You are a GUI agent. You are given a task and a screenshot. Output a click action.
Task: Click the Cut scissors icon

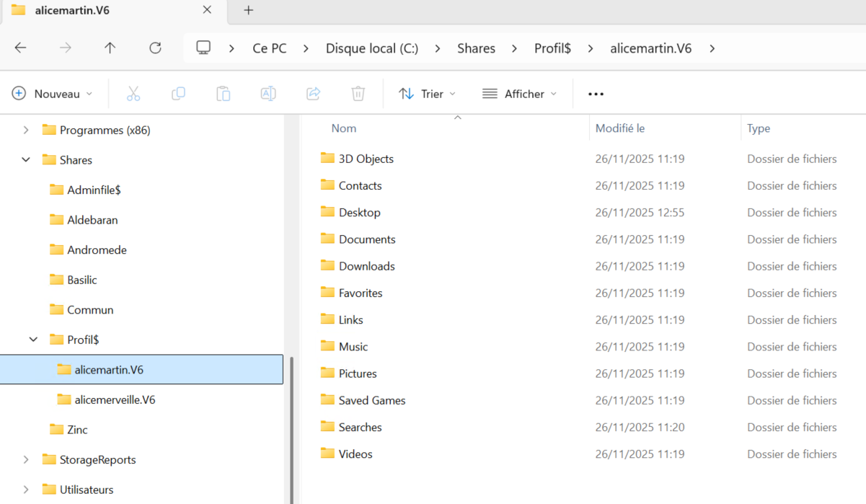point(133,94)
